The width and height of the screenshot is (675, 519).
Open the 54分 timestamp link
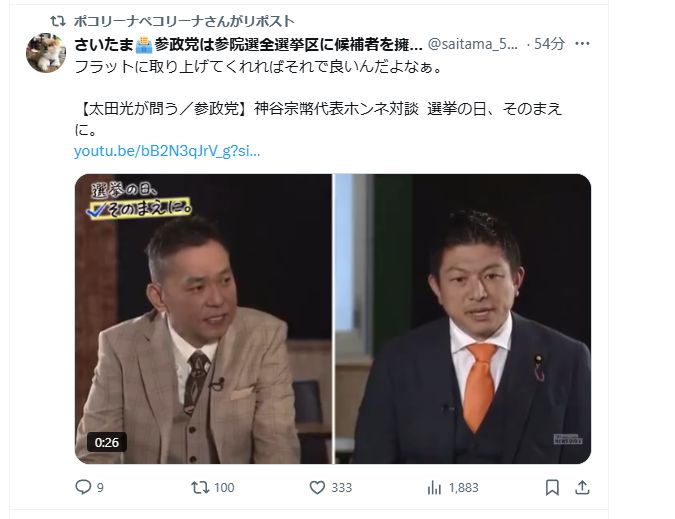tap(549, 43)
